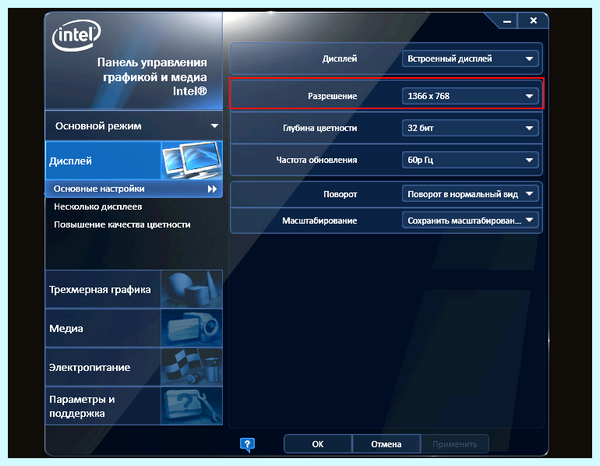600x466 pixels.
Task: Click the camcorder Media icon
Action: (x=191, y=328)
